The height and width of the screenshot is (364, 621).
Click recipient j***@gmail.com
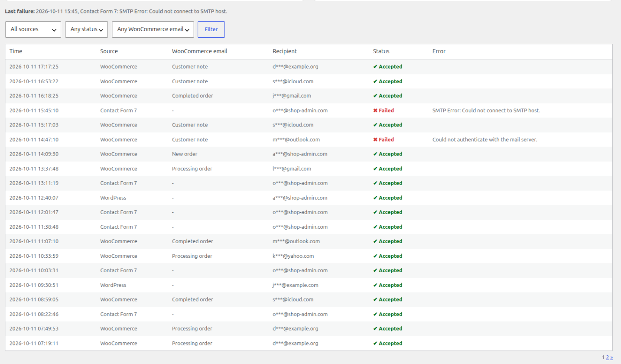(292, 96)
